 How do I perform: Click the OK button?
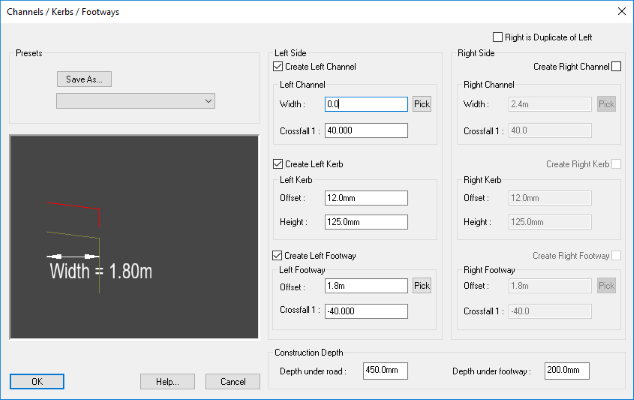click(37, 381)
